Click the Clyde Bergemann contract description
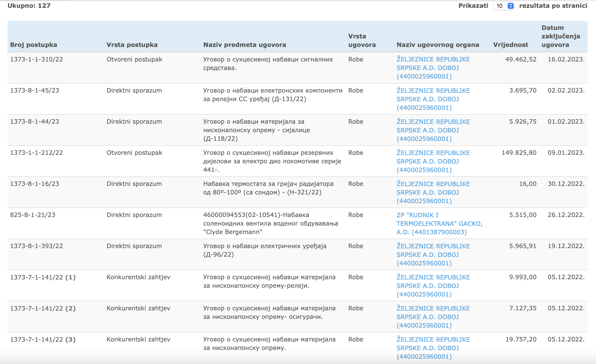 pyautogui.click(x=271, y=223)
